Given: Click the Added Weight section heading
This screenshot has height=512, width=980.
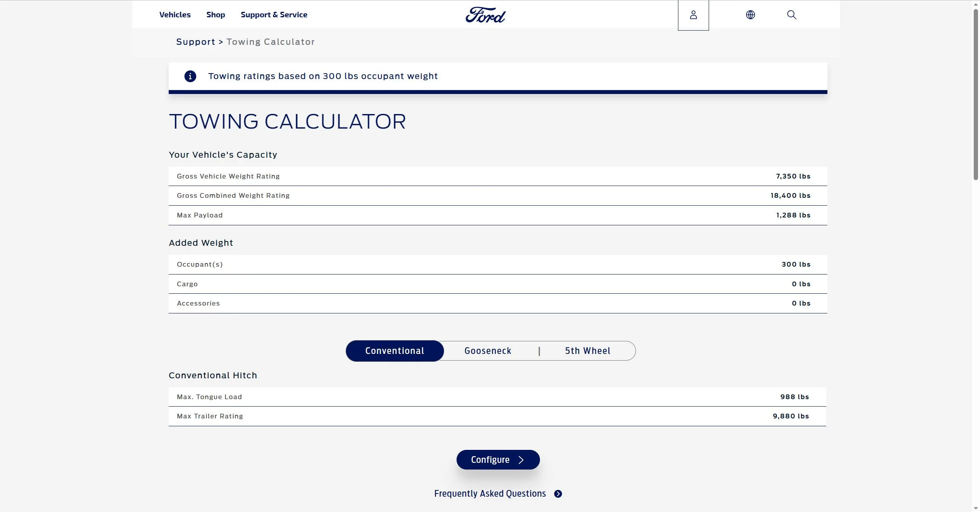Looking at the screenshot, I should 201,243.
